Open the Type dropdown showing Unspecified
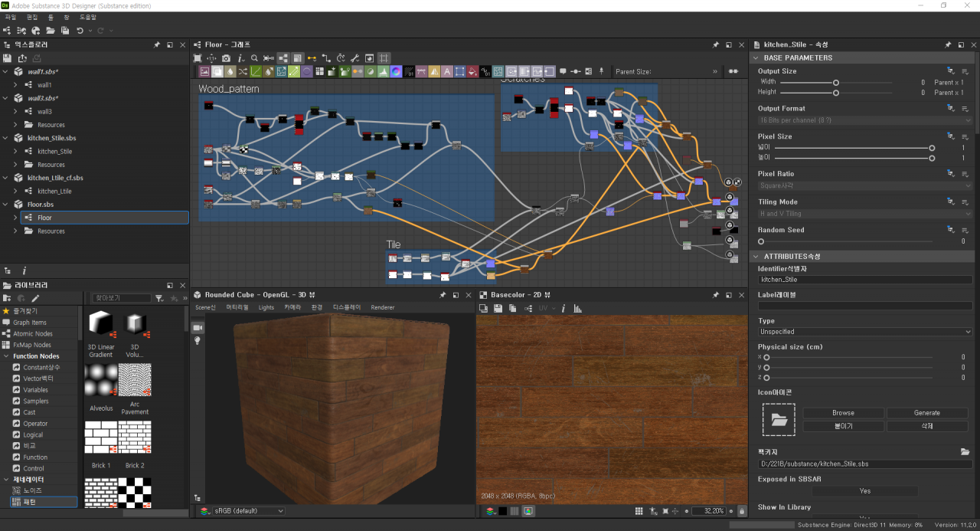Image resolution: width=980 pixels, height=531 pixels. 865,332
